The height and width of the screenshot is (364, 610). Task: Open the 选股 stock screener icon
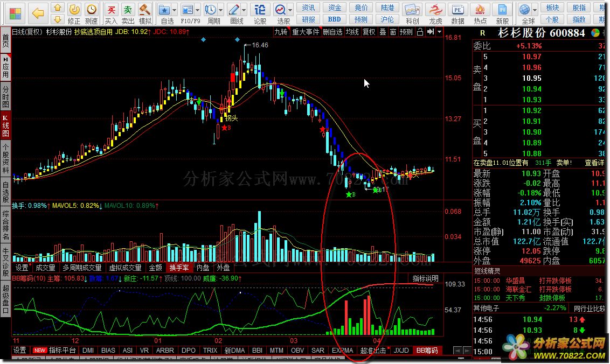[x=281, y=13]
